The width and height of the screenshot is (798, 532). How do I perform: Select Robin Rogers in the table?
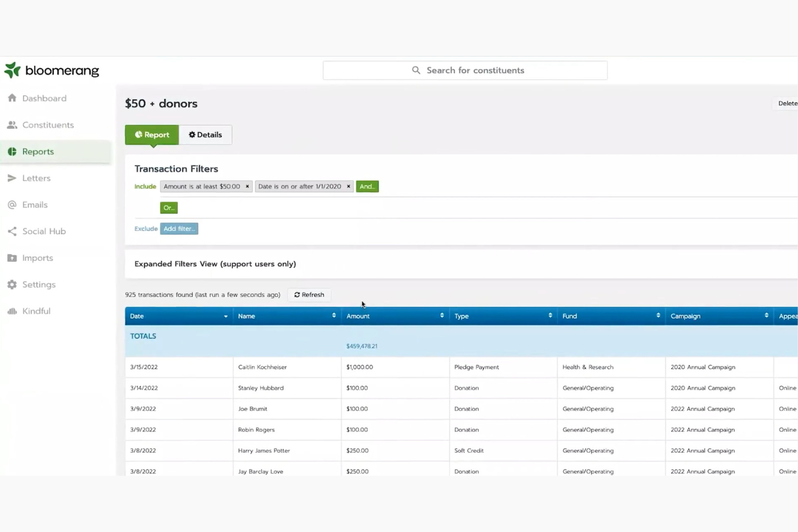coord(257,430)
